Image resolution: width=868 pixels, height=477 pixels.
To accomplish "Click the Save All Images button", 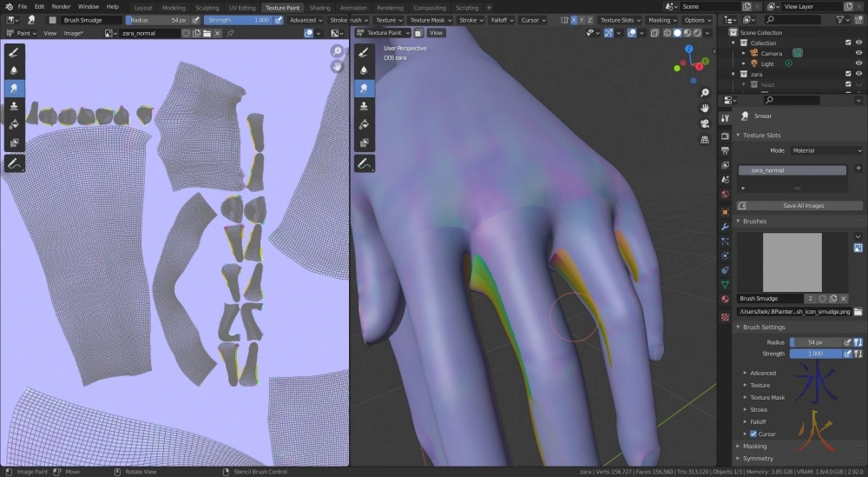I will pos(799,206).
